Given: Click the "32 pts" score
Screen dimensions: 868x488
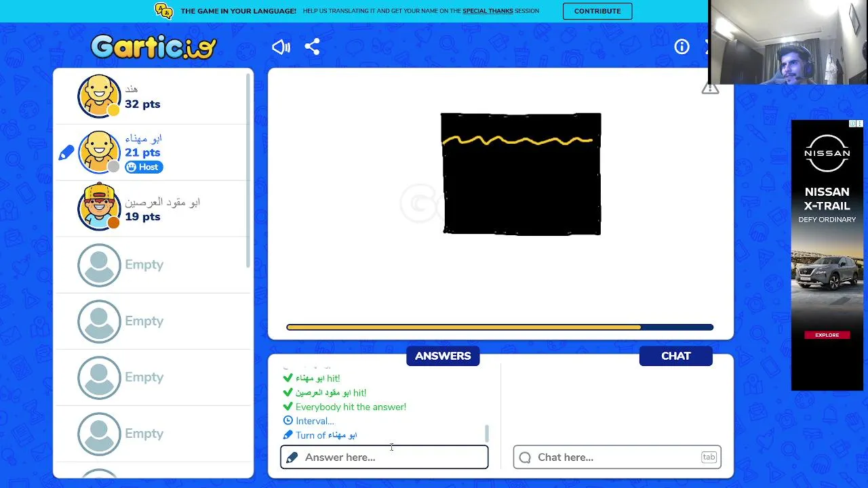Looking at the screenshot, I should pos(142,104).
